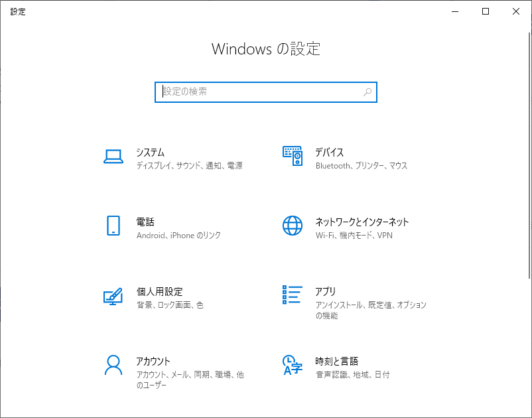Maximize the 設定 window

(486, 11)
